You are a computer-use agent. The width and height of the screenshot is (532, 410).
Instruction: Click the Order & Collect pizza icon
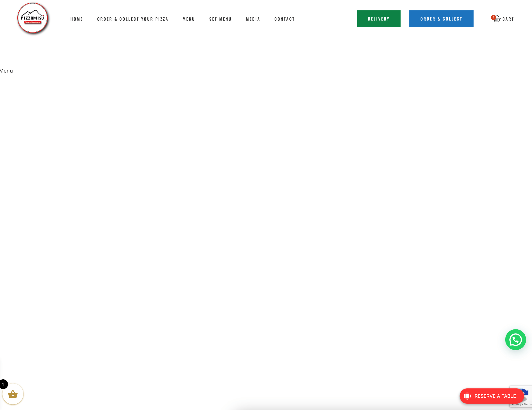click(x=132, y=18)
